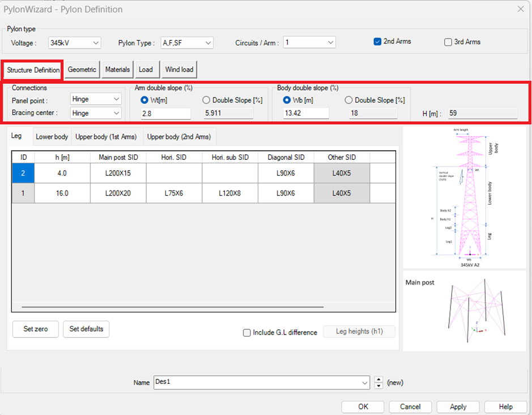
Task: Select the Wb [m] radio button
Action: point(287,100)
